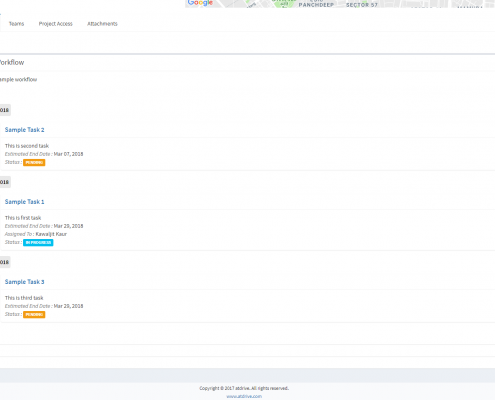Click the Pending badge on Sample Task 2
The image size is (495, 400).
click(x=34, y=162)
